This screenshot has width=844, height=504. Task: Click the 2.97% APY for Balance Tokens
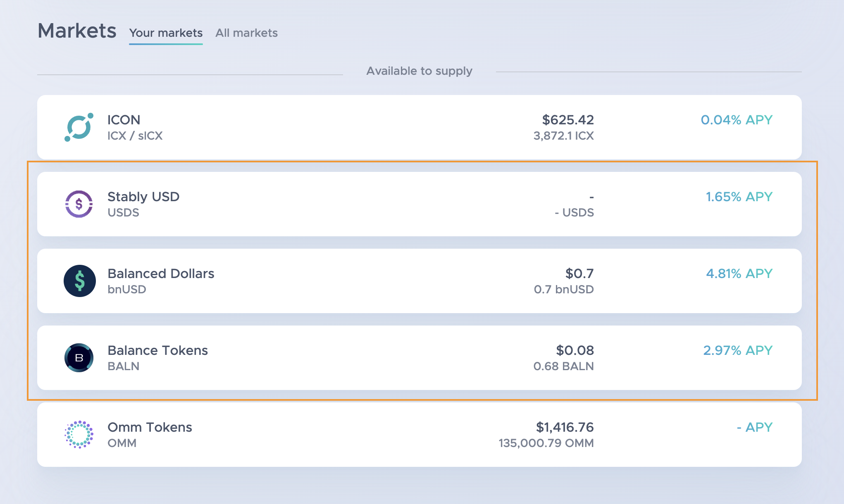[738, 350]
